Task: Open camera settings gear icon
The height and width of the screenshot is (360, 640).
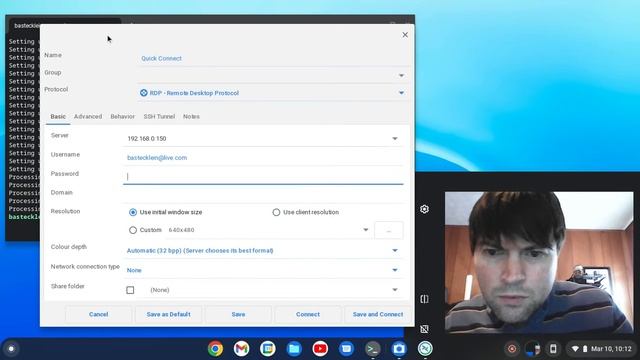Action: point(424,209)
